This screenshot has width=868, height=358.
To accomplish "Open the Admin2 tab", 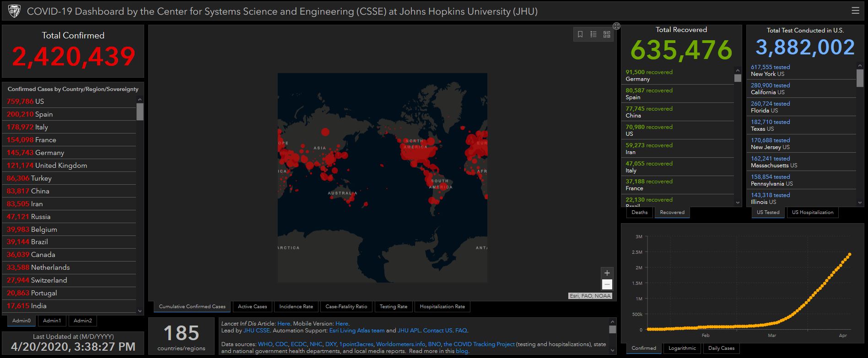I will click(83, 321).
